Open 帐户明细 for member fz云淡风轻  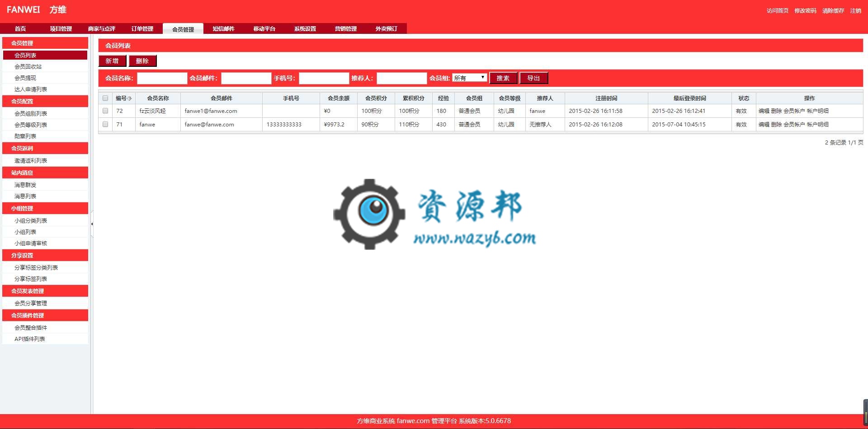click(818, 111)
